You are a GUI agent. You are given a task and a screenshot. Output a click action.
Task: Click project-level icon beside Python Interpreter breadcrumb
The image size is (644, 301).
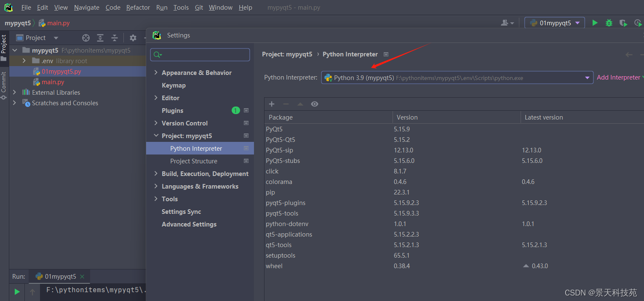tap(386, 54)
